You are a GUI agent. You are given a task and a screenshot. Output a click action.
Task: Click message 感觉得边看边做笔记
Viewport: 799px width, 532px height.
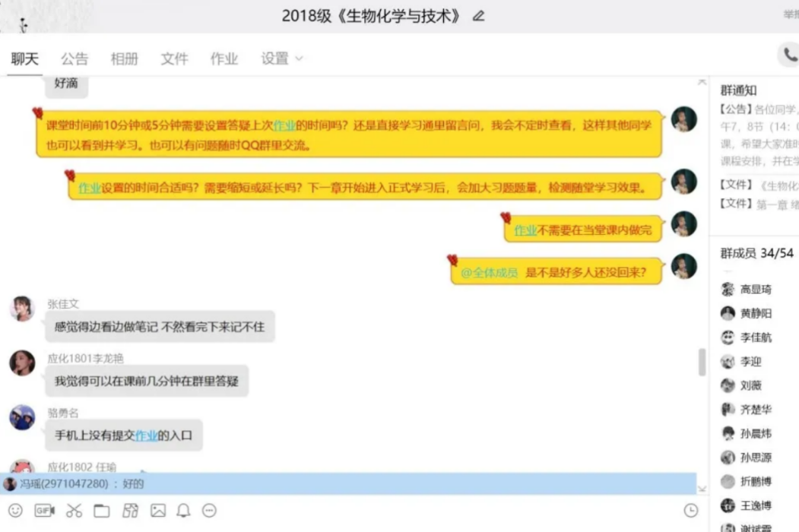[x=160, y=327]
